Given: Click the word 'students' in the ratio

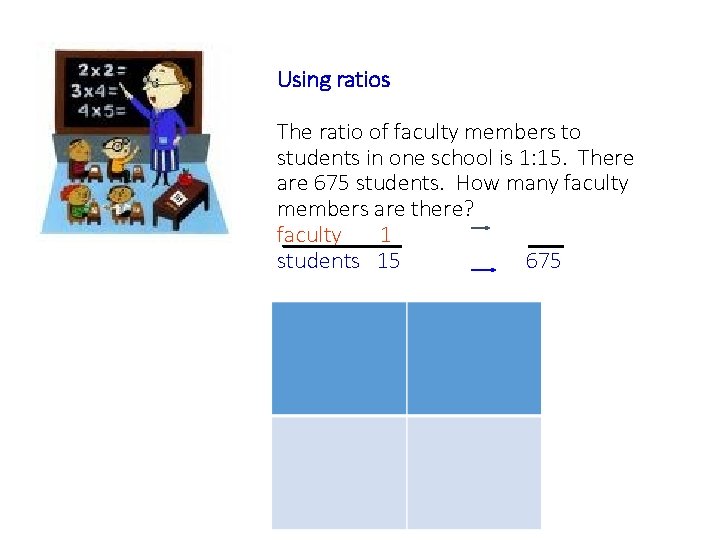Looking at the screenshot, I should (318, 261).
